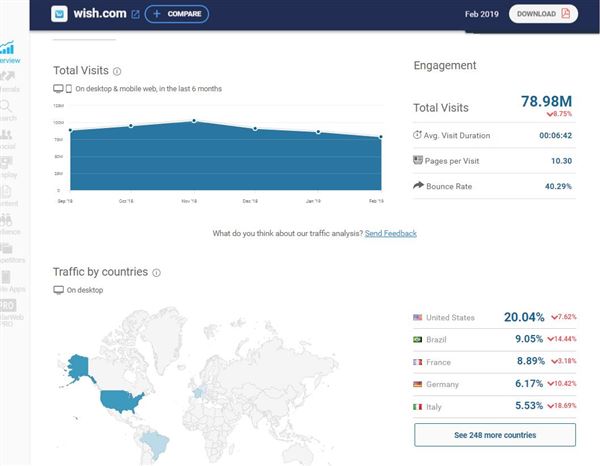Select United States country row
Viewport: 600px width, 466px height.
pyautogui.click(x=494, y=317)
